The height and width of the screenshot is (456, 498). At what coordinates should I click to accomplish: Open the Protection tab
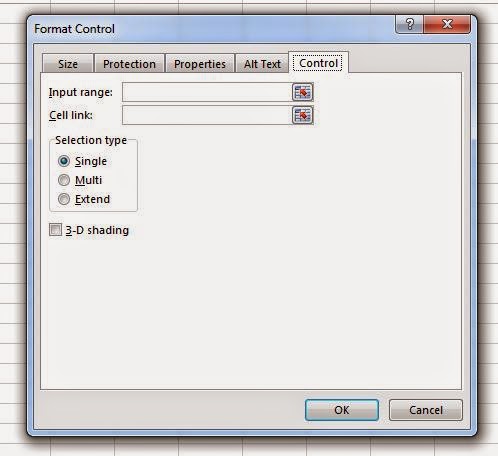coord(129,64)
